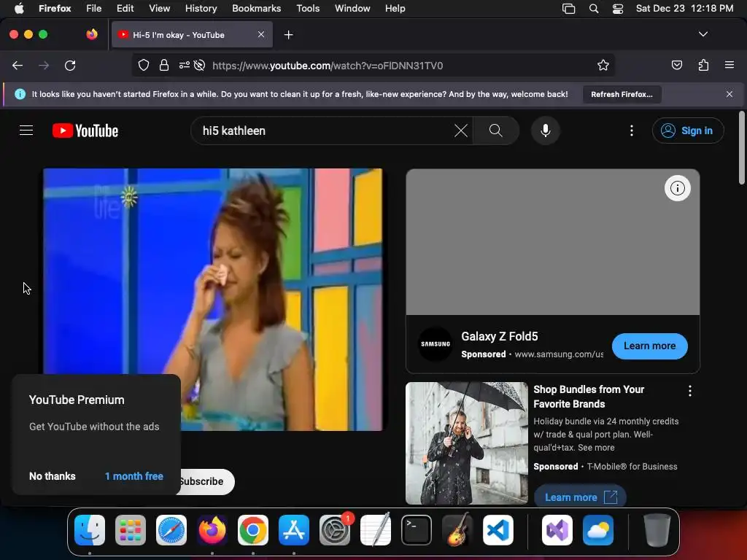Open the View menu

(159, 8)
